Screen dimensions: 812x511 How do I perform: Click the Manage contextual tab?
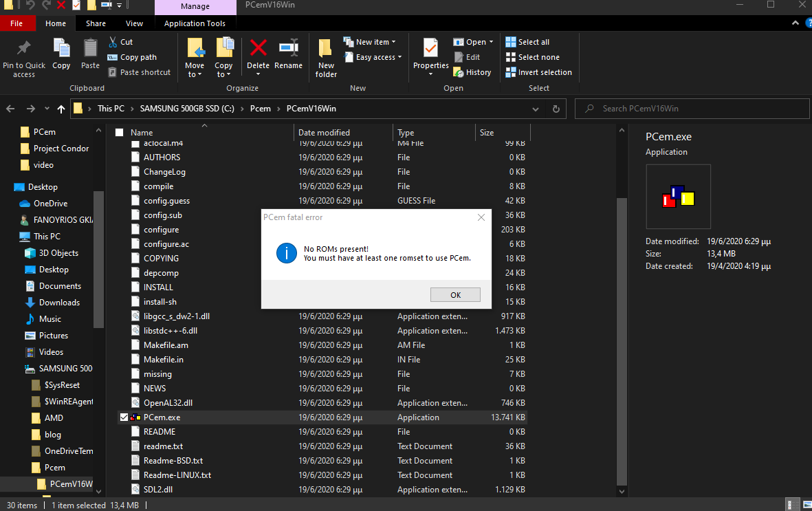pyautogui.click(x=195, y=6)
